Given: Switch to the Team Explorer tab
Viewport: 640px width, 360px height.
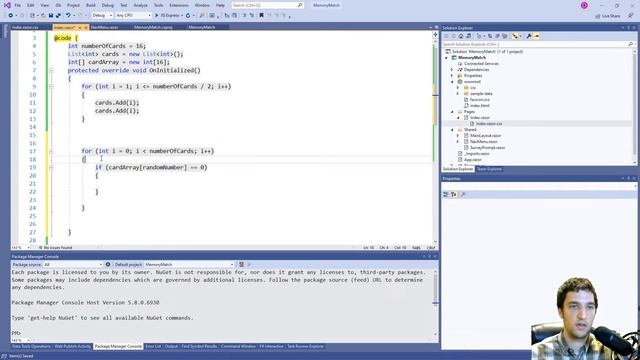Looking at the screenshot, I should click(489, 169).
